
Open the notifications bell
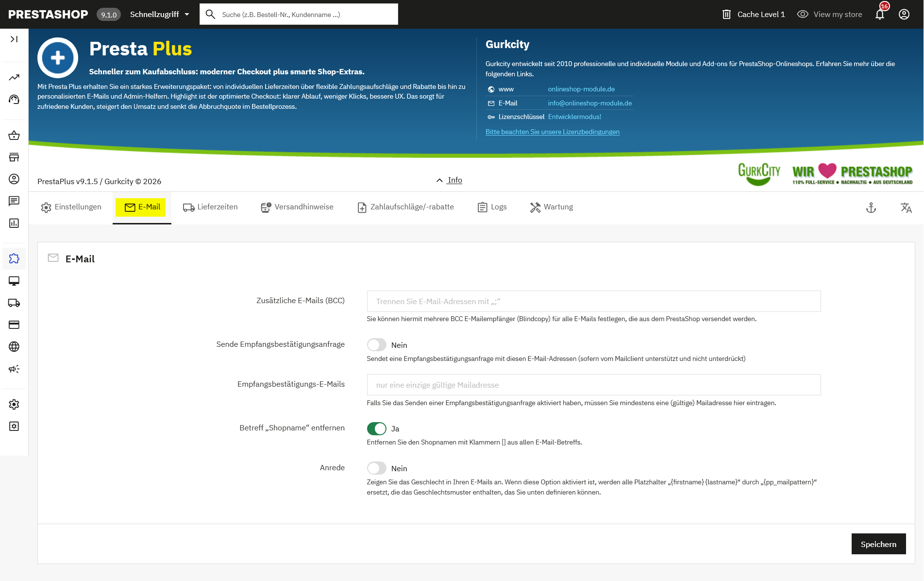(x=880, y=14)
